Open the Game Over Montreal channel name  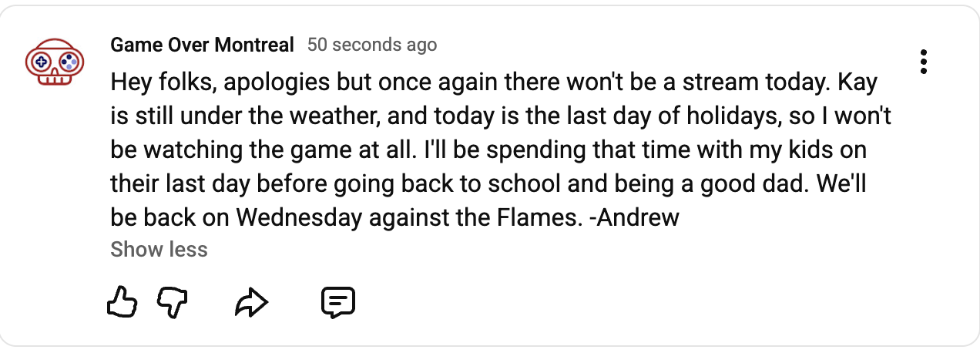coord(202,45)
